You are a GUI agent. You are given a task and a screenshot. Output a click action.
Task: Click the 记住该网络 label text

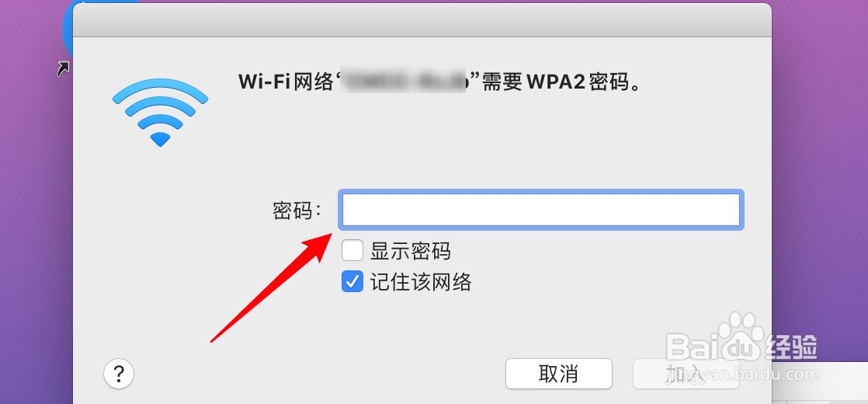(x=421, y=282)
